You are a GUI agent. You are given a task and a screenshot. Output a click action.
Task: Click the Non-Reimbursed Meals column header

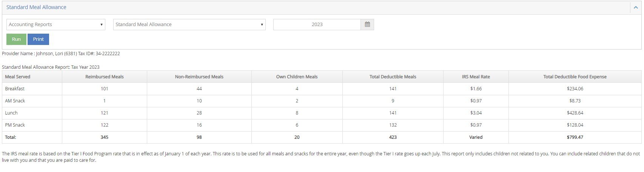click(199, 77)
